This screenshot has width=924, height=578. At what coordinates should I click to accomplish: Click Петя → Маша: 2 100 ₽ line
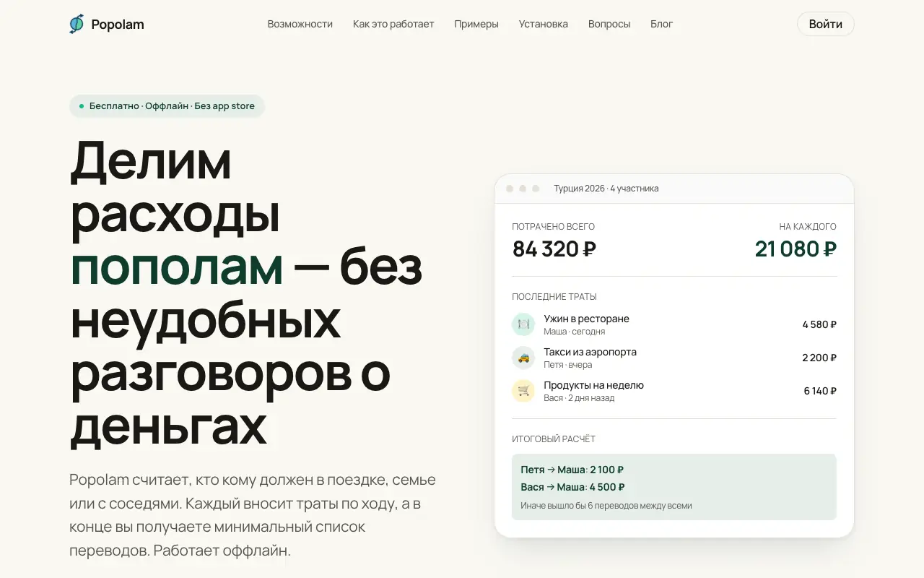coord(572,470)
